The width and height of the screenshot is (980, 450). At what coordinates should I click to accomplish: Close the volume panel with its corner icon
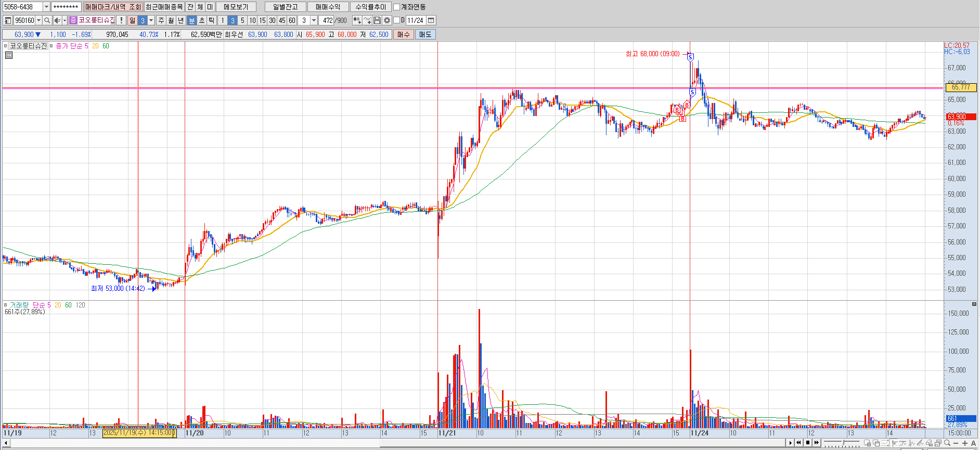974,304
